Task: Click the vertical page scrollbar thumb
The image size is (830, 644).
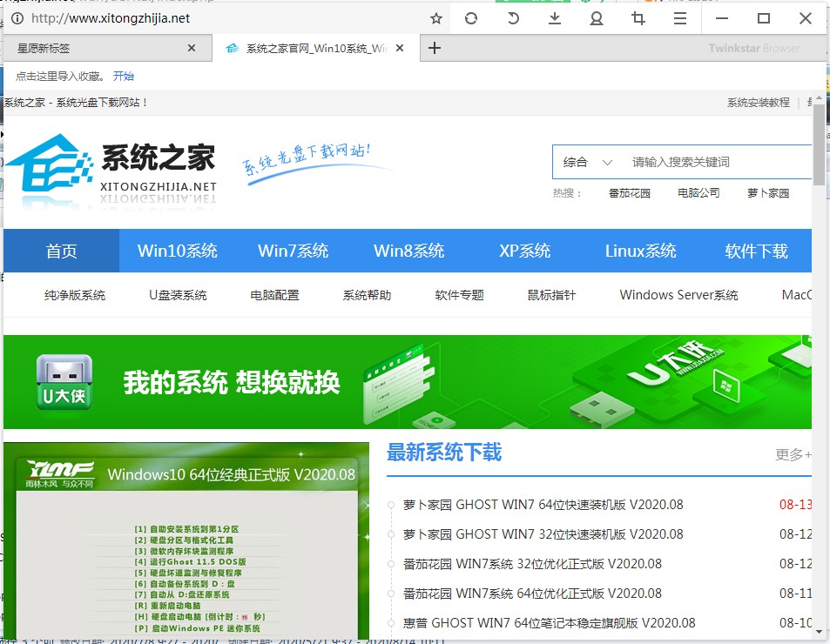Action: [x=819, y=144]
